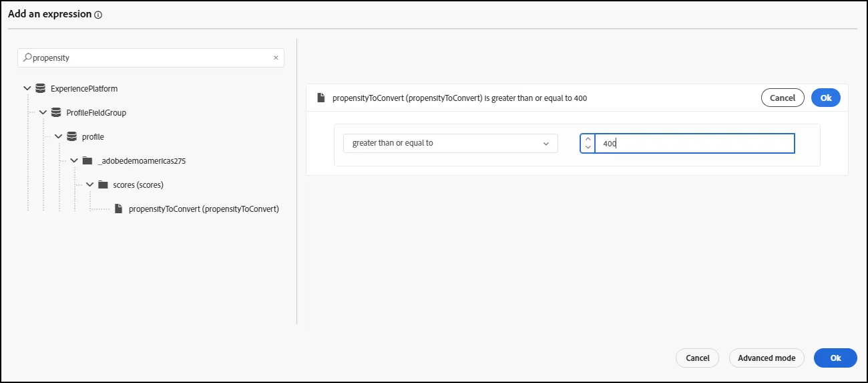Select propensityToConvert (propensityToConvert) tree field
The width and height of the screenshot is (868, 383).
pos(204,209)
